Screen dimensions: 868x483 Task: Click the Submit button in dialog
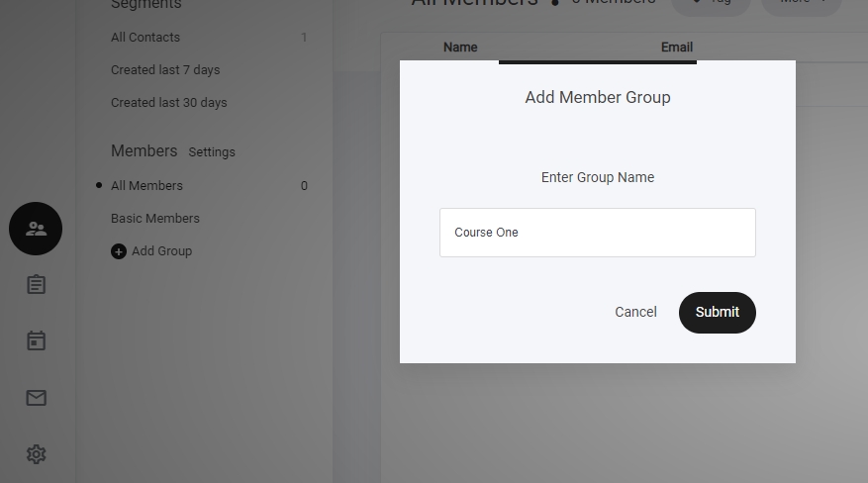click(x=717, y=312)
